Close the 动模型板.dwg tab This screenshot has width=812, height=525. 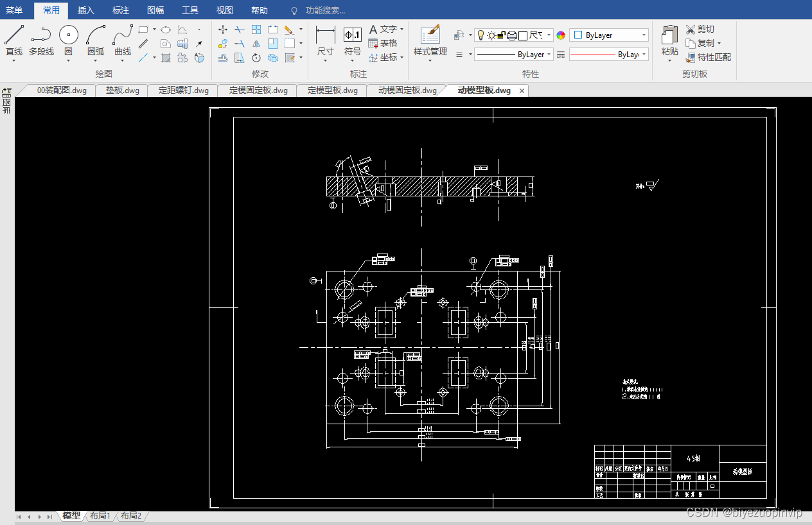pos(522,90)
